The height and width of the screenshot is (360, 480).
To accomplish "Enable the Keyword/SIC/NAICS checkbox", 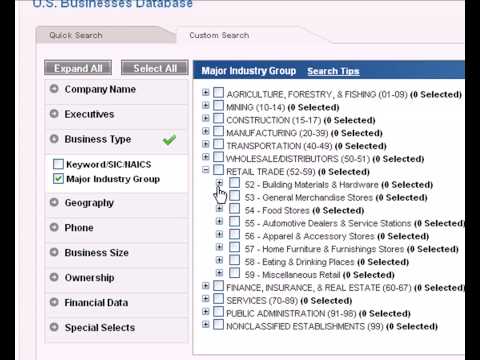I will point(58,164).
